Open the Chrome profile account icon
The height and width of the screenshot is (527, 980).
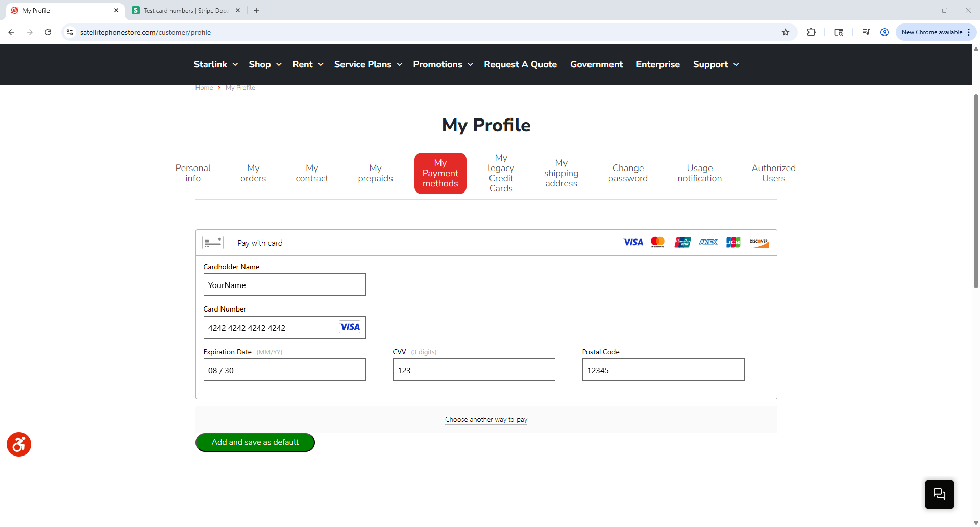point(885,32)
